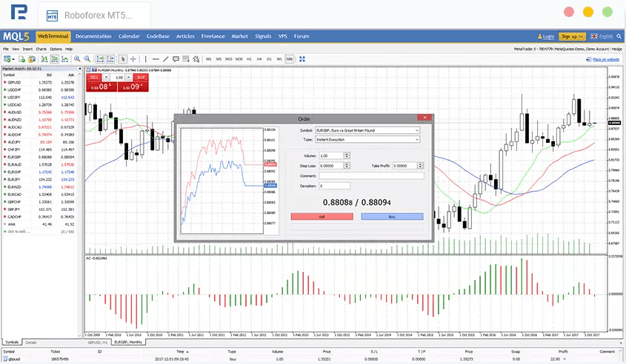Toggle chart auto scroll icon
The height and width of the screenshot is (364, 626).
(100, 59)
